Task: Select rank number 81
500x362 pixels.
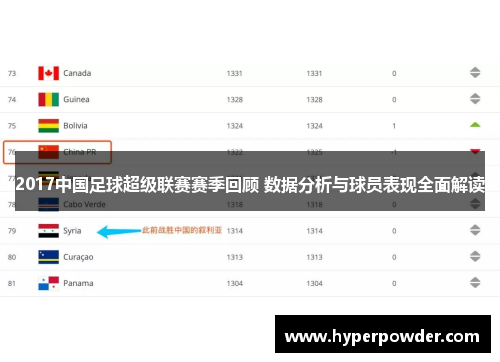Action: (12, 284)
